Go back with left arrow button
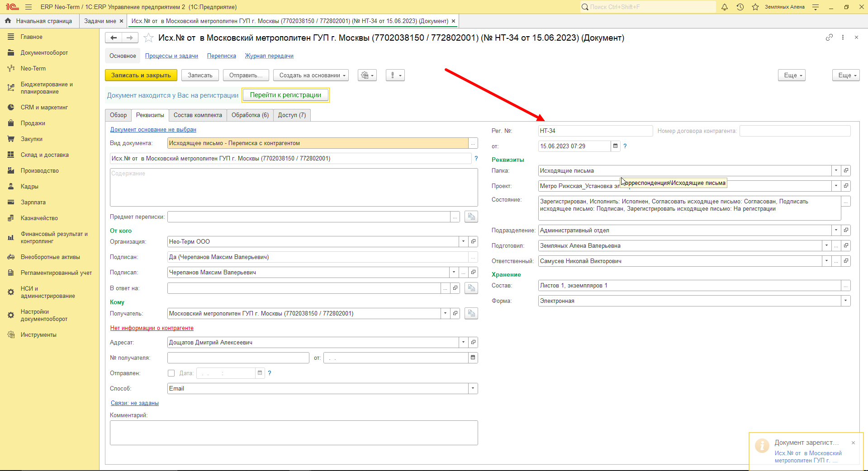Image resolution: width=868 pixels, height=471 pixels. click(114, 38)
